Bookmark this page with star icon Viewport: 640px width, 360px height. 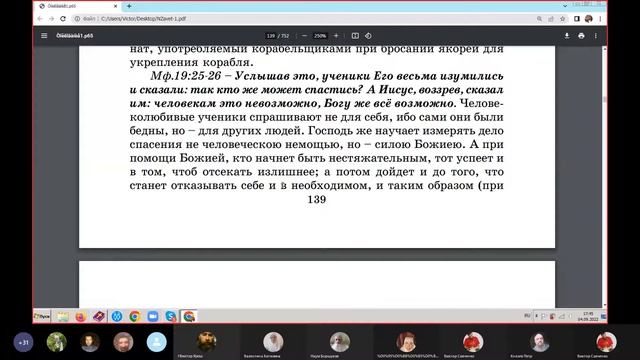(562, 19)
